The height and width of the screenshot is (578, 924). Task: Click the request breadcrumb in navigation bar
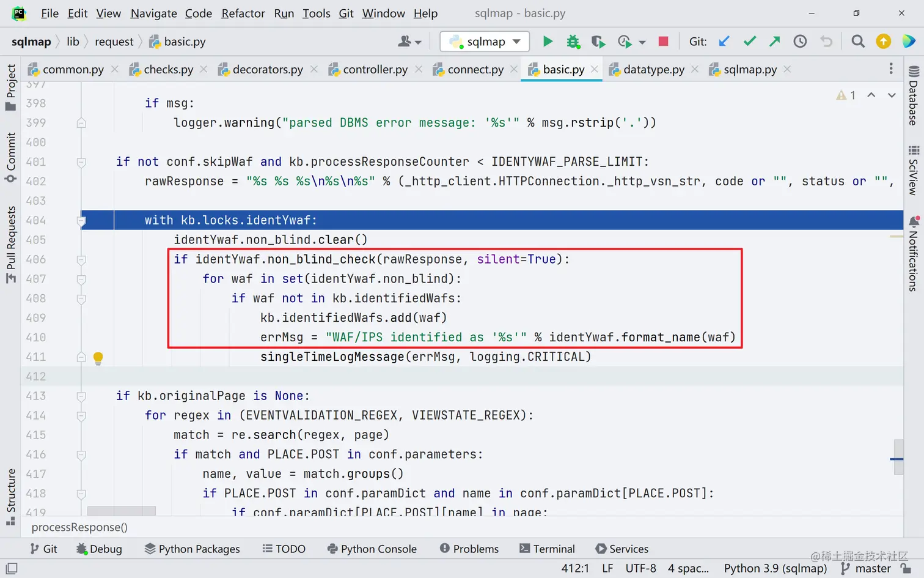[x=114, y=42]
